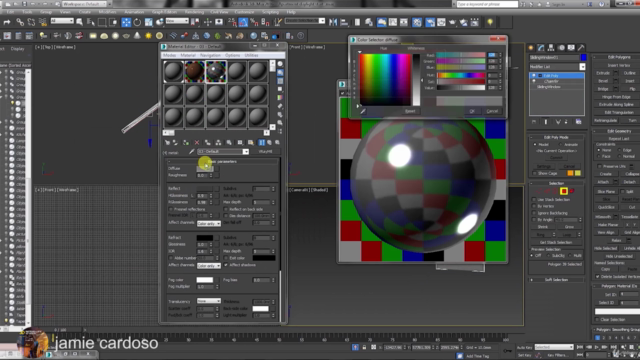Screen dimensions: 640x360
Task: Click the Extrude button
Action: point(603,73)
